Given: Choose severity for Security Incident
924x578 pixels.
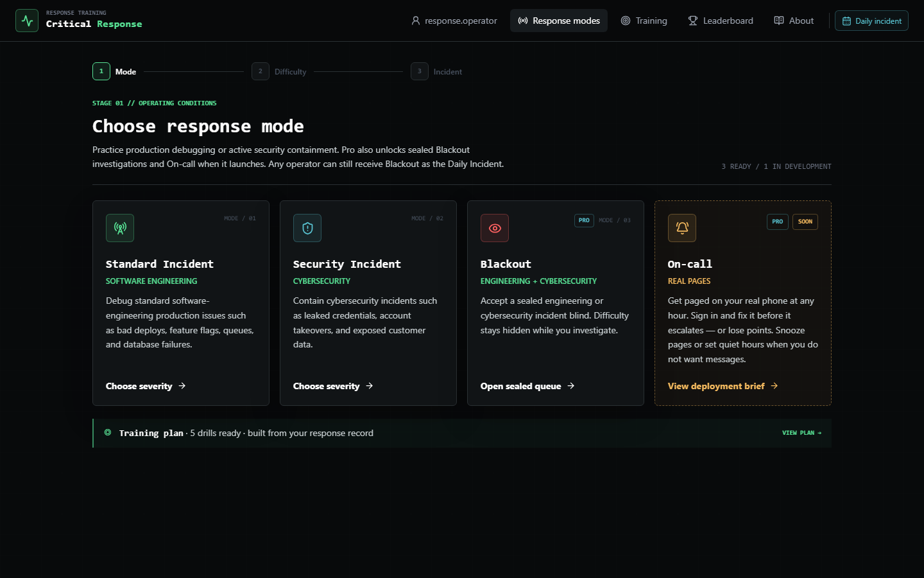Looking at the screenshot, I should coord(333,386).
